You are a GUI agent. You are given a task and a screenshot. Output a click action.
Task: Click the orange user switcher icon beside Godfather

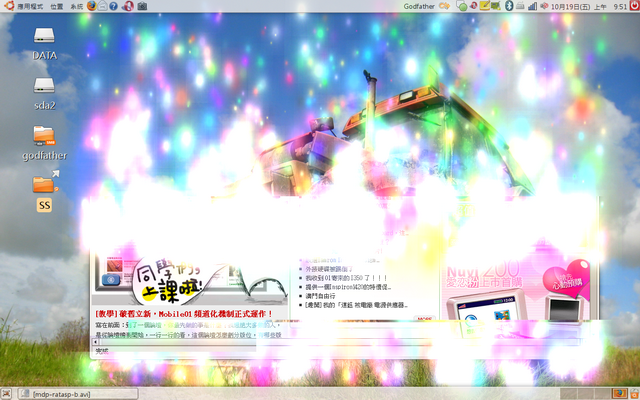coord(444,6)
